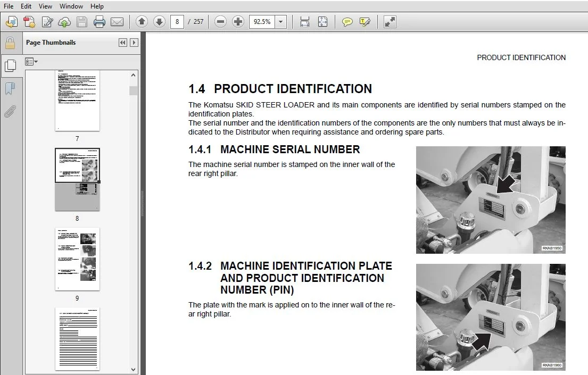Image resolution: width=588 pixels, height=375 pixels.
Task: Open the thumbnails options dropdown menu
Action: (x=31, y=62)
